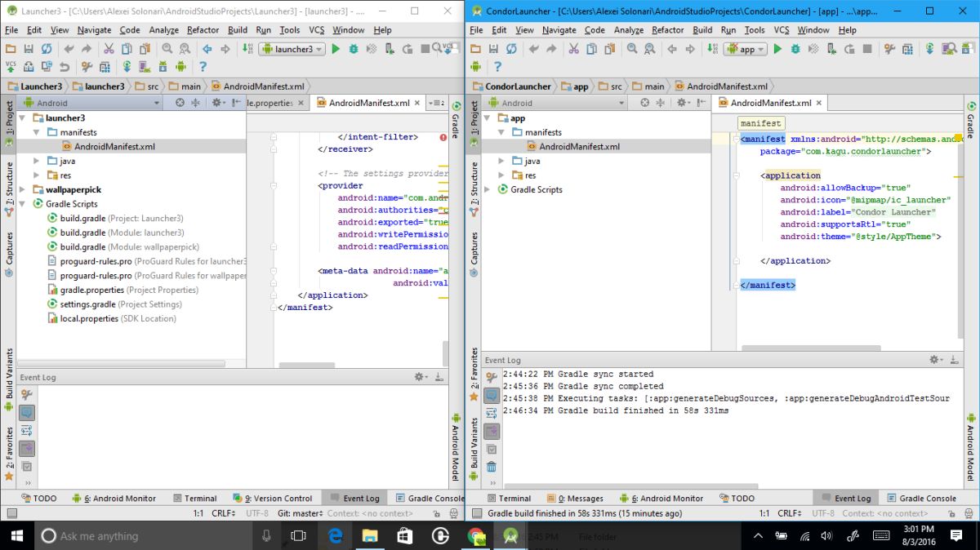The width and height of the screenshot is (980, 550).
Task: Click Open folder icon in CondorLauncher toolbar
Action: tap(476, 49)
